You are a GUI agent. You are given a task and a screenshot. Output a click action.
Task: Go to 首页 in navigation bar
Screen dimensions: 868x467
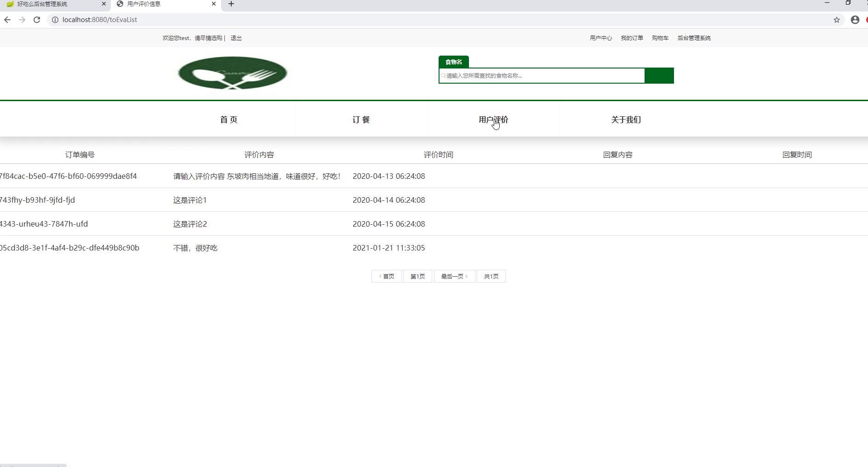click(228, 120)
